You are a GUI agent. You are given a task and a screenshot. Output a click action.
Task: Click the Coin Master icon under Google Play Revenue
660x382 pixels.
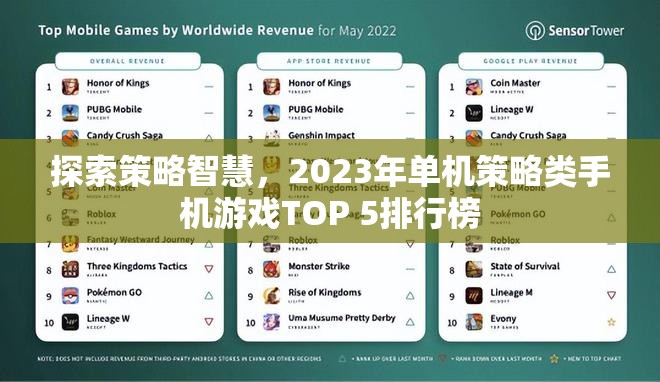[x=474, y=87]
